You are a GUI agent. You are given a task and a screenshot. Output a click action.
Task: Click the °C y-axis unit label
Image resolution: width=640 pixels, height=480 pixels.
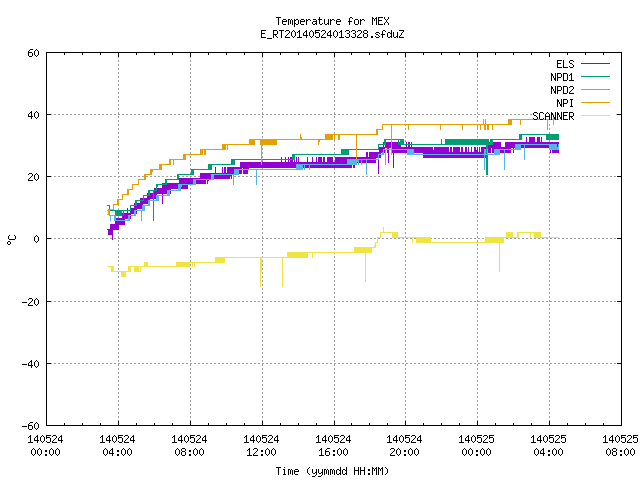[x=11, y=240]
